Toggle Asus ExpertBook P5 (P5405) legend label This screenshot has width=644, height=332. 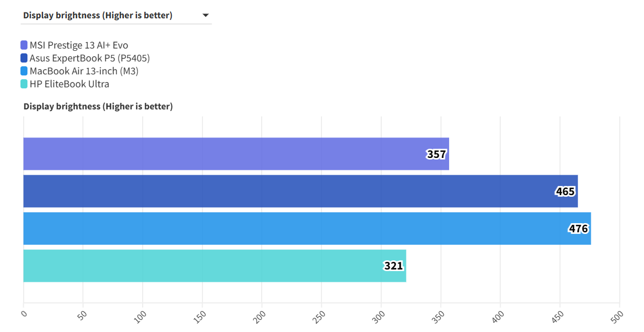coord(89,58)
